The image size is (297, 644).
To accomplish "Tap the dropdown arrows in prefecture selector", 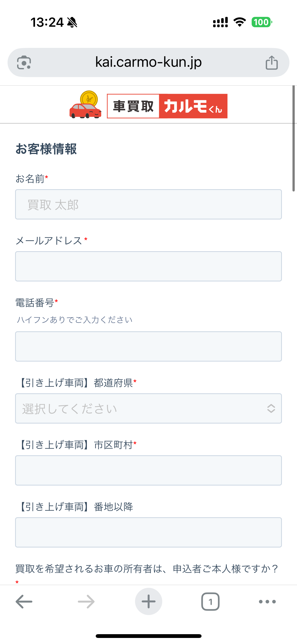I will pyautogui.click(x=271, y=408).
